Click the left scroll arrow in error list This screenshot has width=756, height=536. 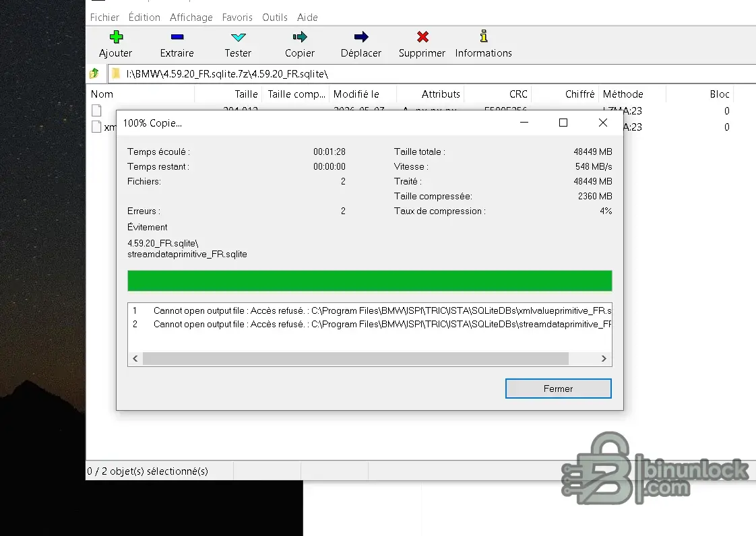[135, 359]
